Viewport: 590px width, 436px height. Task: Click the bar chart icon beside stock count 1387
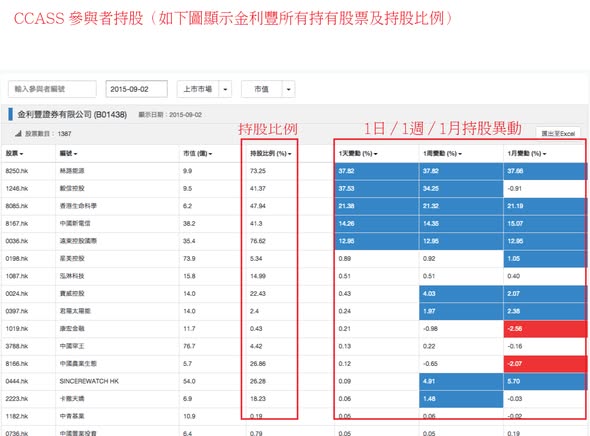[18, 133]
